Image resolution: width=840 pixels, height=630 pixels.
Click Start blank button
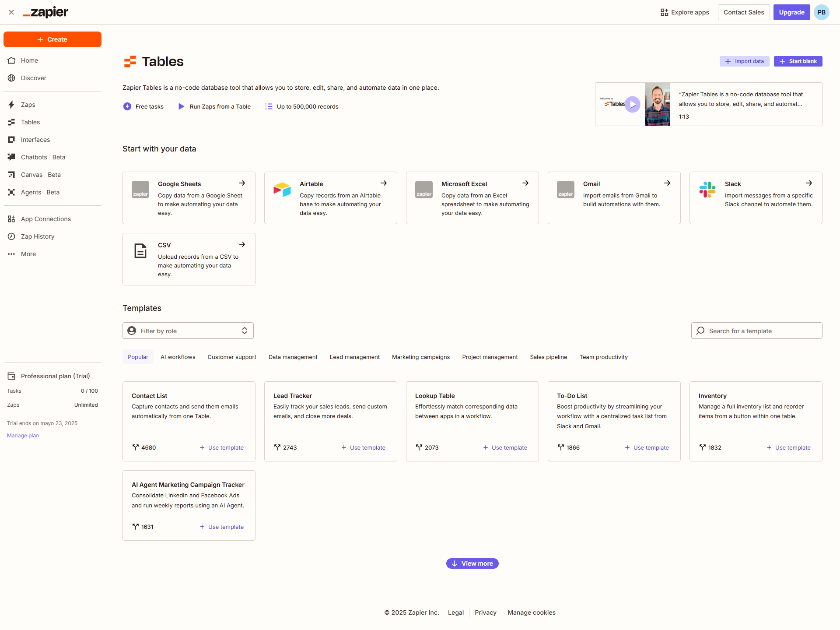(x=798, y=61)
